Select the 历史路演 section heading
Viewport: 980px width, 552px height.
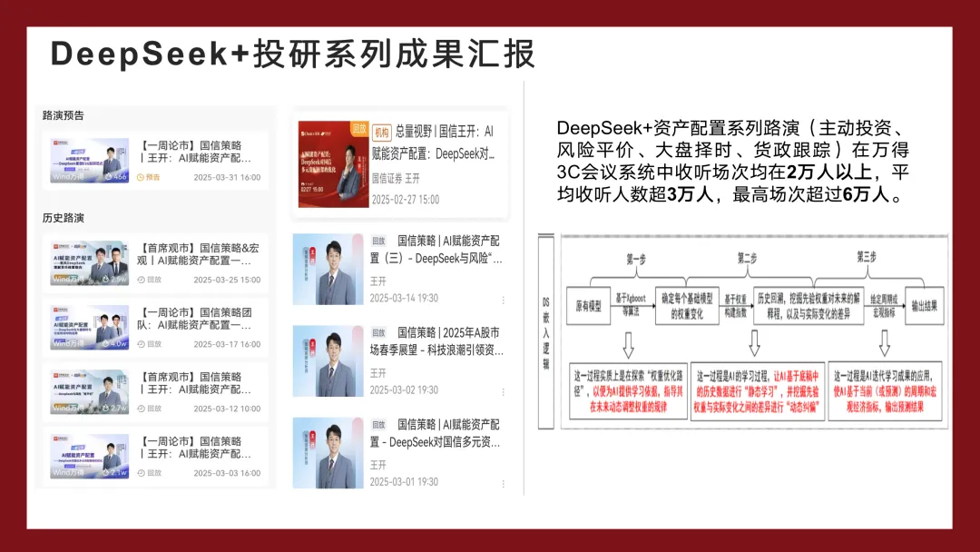point(64,218)
